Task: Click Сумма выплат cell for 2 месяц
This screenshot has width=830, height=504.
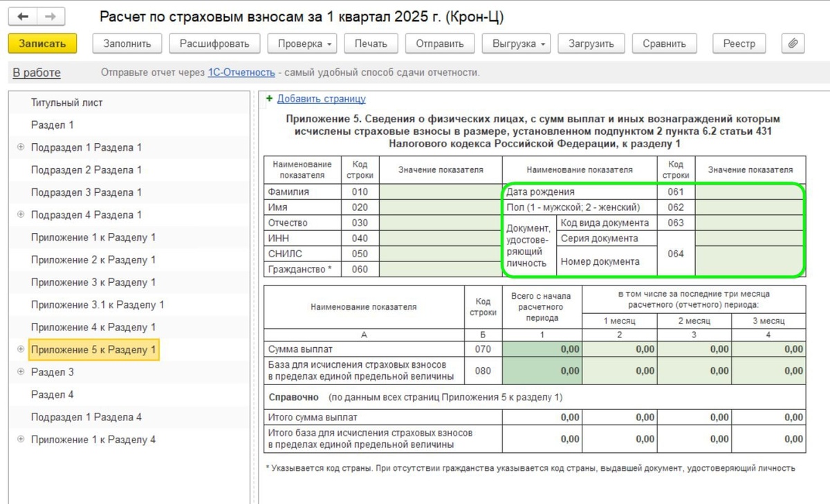Action: pos(694,349)
